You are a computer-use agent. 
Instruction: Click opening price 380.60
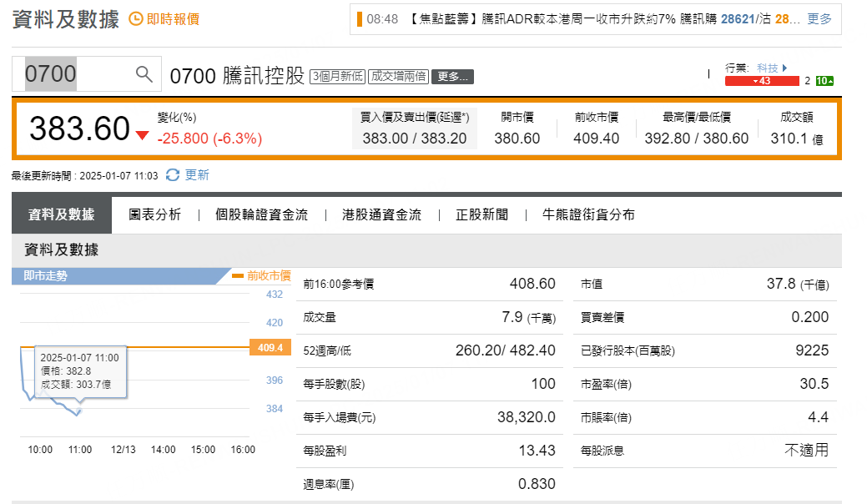(517, 139)
